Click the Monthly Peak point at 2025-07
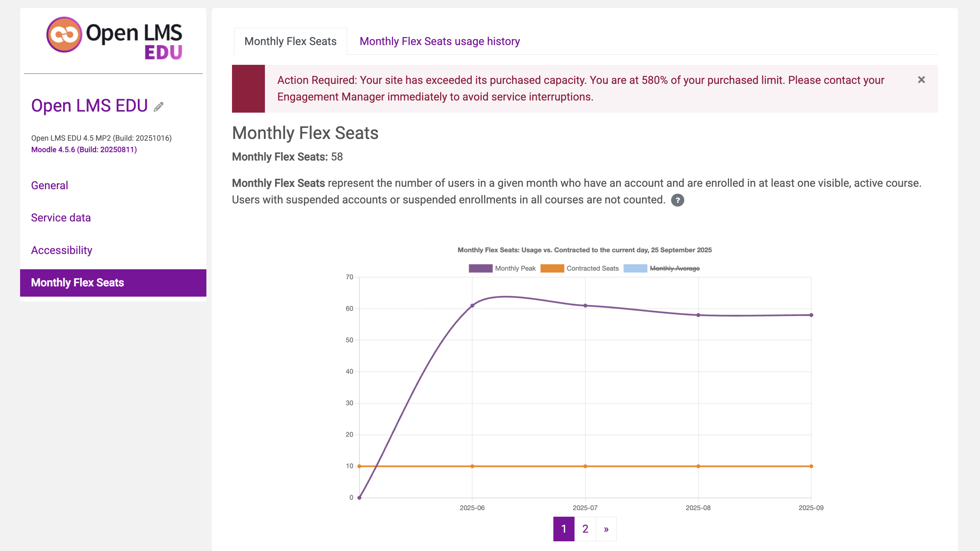Image resolution: width=980 pixels, height=551 pixels. pos(585,305)
